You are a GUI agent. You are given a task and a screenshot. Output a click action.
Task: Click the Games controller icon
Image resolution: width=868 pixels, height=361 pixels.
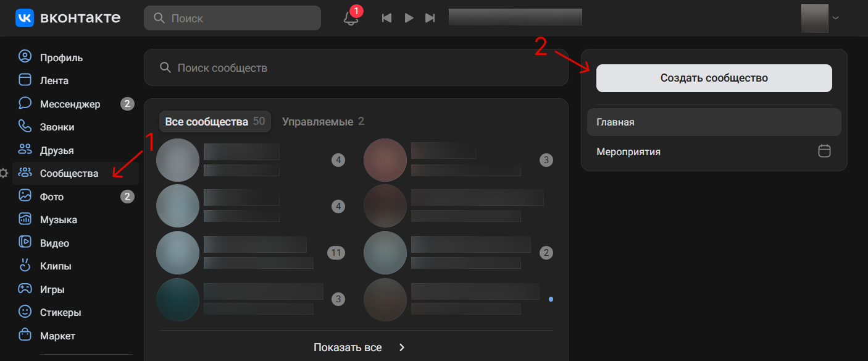[25, 289]
